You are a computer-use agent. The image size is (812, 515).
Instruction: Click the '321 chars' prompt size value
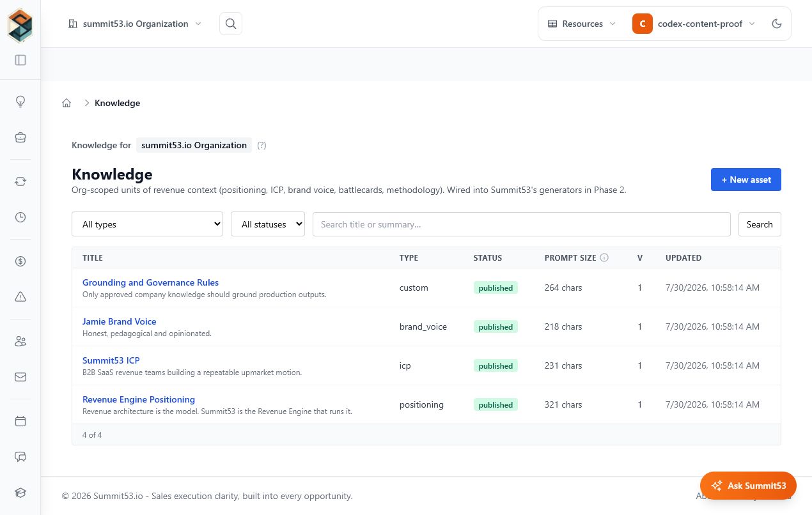click(563, 404)
